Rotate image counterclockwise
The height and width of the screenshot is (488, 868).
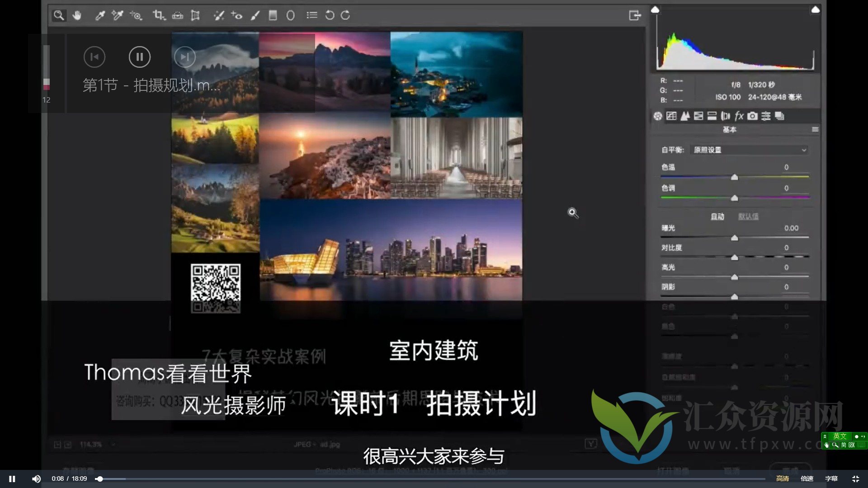pyautogui.click(x=330, y=15)
